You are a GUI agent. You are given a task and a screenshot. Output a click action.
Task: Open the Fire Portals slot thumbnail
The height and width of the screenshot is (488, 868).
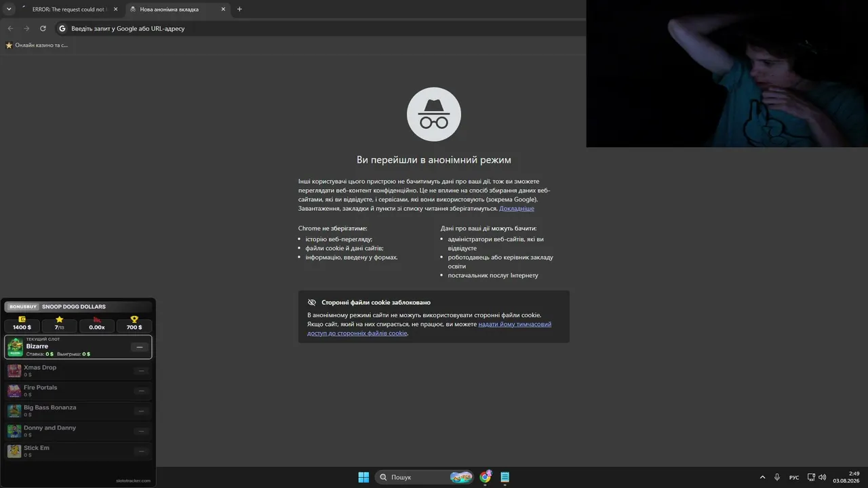14,391
